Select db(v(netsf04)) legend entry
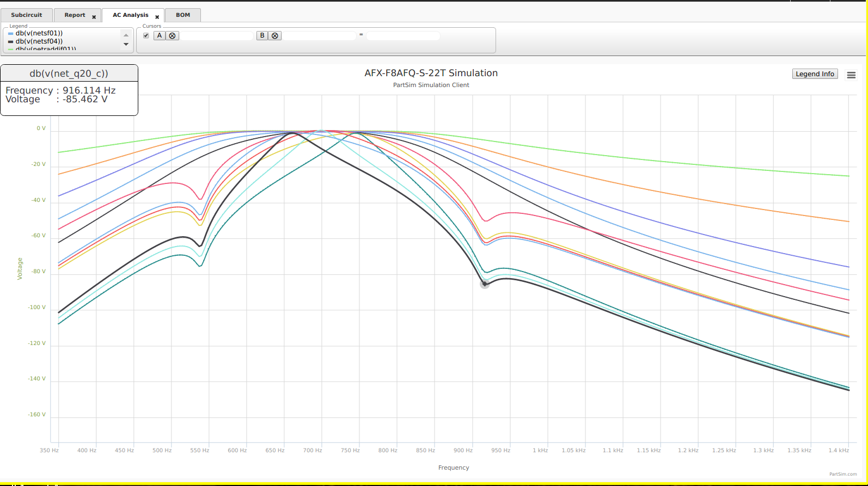 click(x=39, y=41)
